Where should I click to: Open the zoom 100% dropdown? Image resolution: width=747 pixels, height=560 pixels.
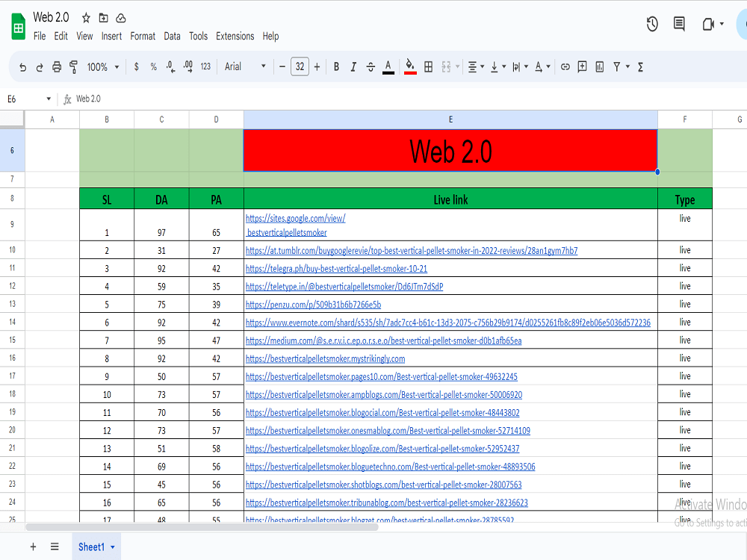102,67
